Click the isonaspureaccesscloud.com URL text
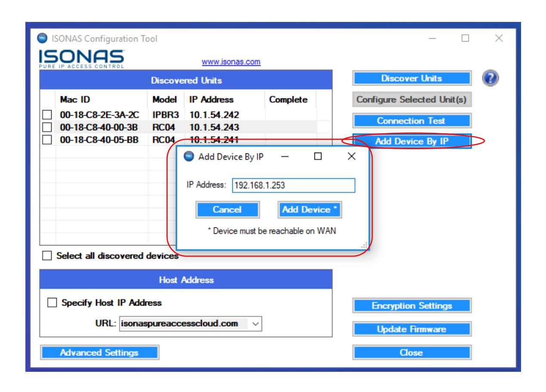The image size is (546, 392). pos(179,324)
